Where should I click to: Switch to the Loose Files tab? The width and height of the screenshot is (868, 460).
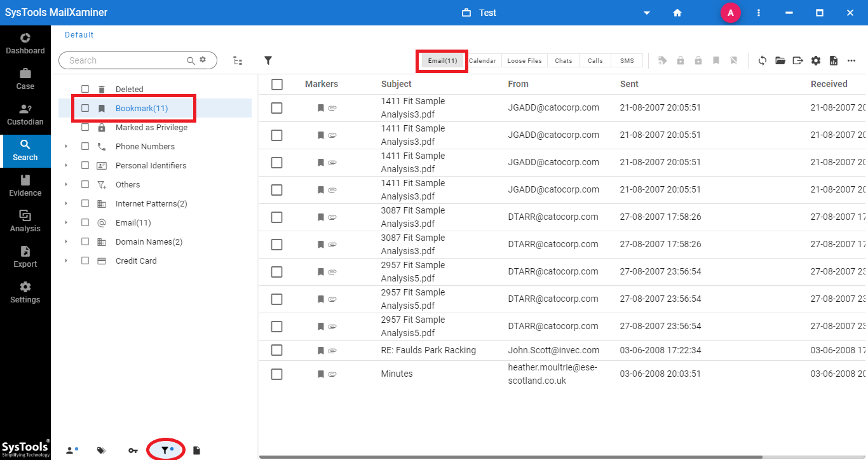(x=524, y=60)
